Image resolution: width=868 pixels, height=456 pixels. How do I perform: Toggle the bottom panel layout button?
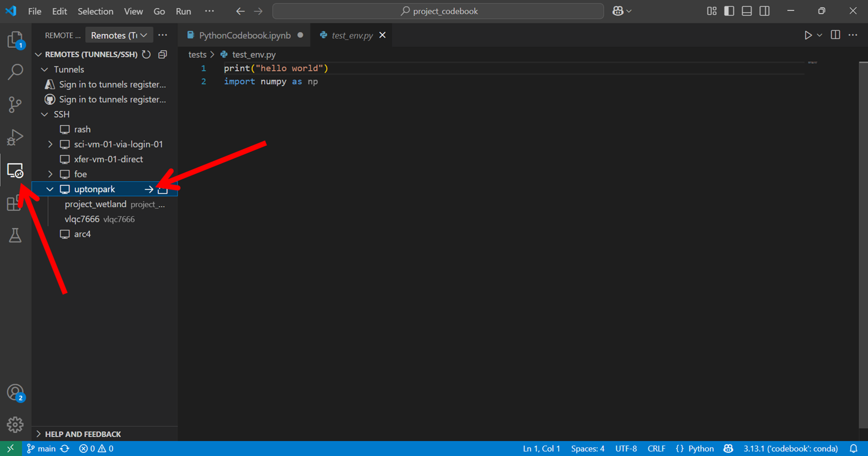pos(747,11)
